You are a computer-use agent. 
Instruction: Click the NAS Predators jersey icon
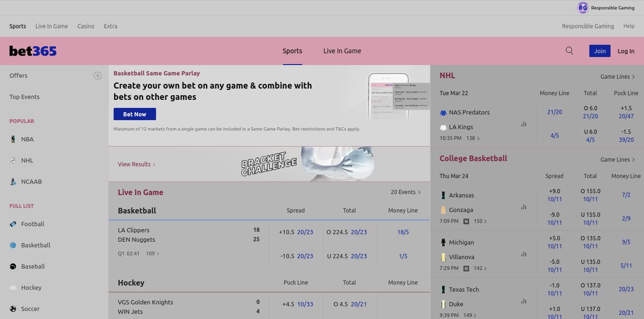click(x=443, y=113)
